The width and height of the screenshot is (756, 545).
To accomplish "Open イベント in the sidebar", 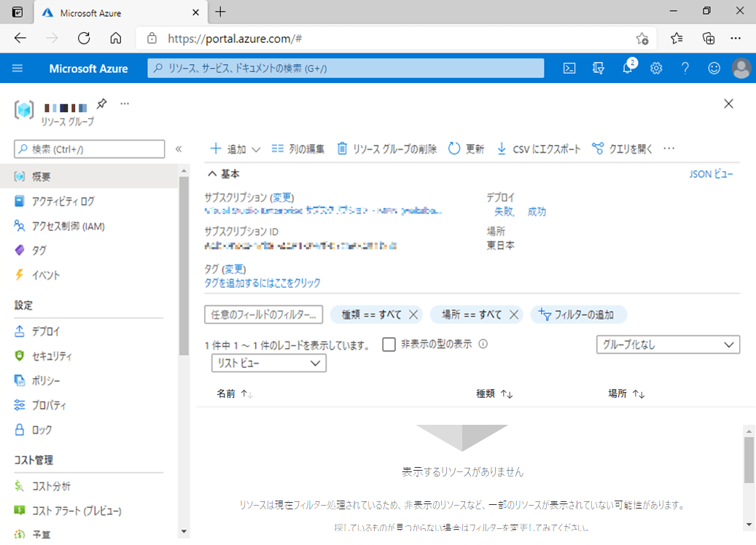I will 89,275.
